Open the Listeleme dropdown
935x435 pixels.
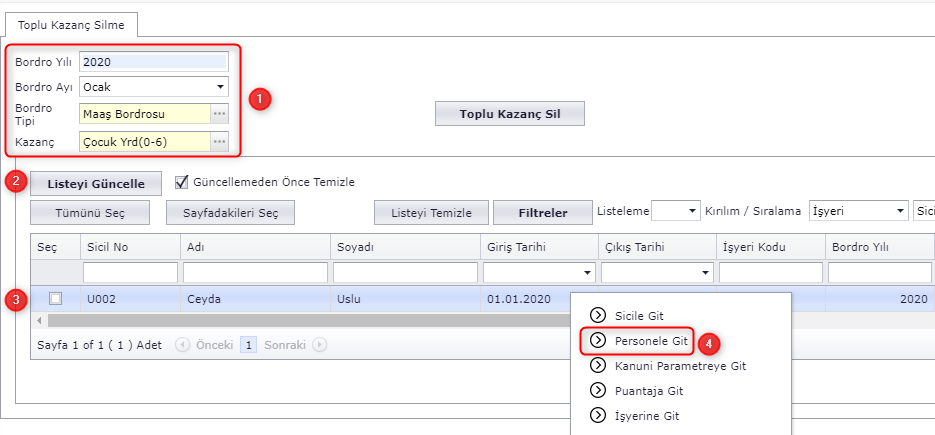coord(691,212)
